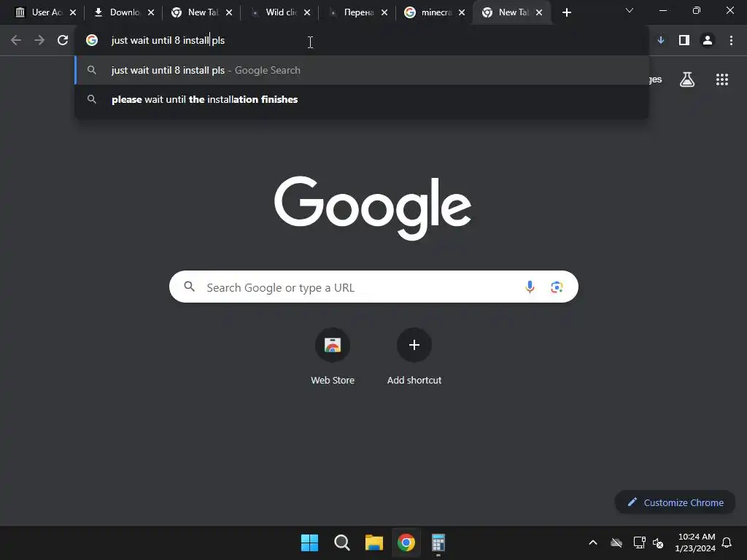Open the profile avatar menu

(x=708, y=41)
